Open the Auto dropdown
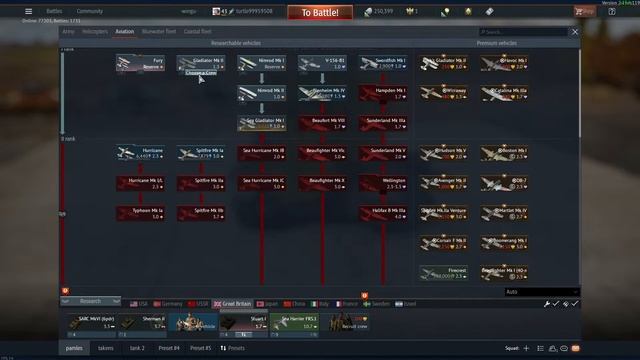Viewport: 640px width, 360px height. click(542, 292)
